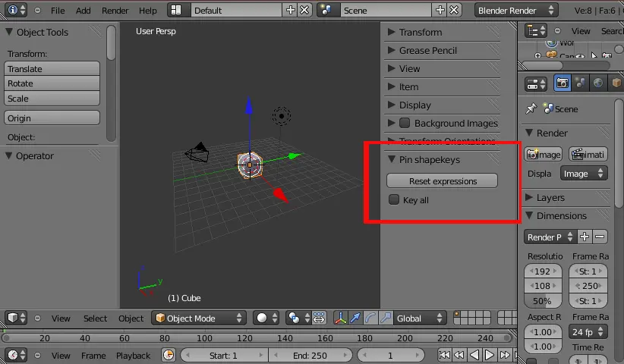The height and width of the screenshot is (364, 624).
Task: Click the Translate button in Object Tools
Action: [52, 68]
